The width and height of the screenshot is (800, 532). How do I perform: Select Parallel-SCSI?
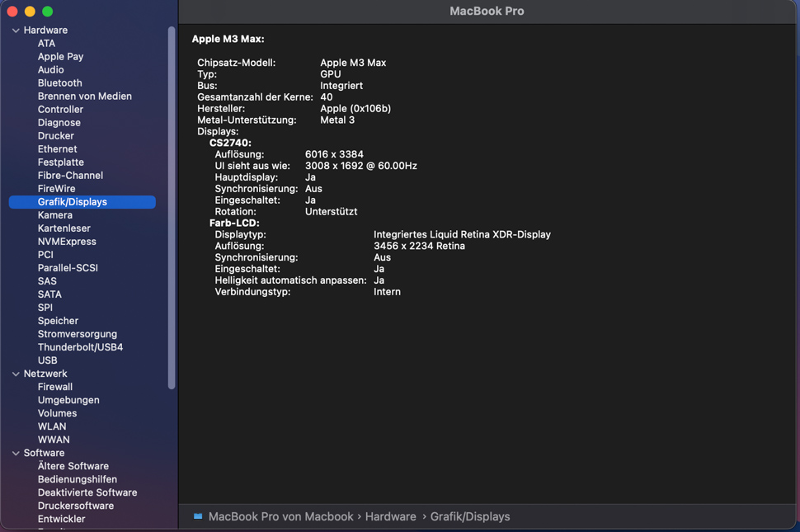(68, 268)
